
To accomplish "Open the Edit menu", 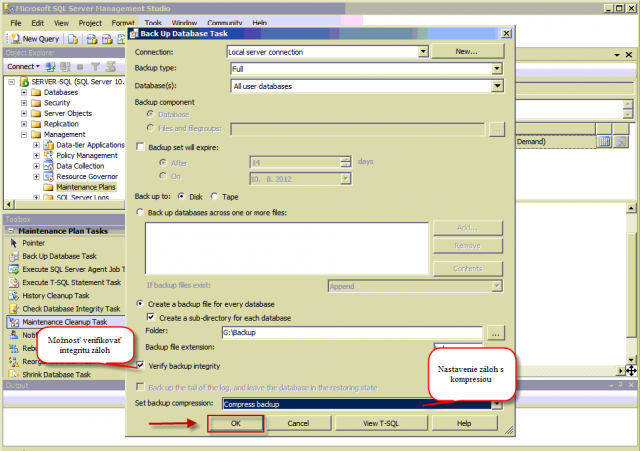I will point(38,23).
